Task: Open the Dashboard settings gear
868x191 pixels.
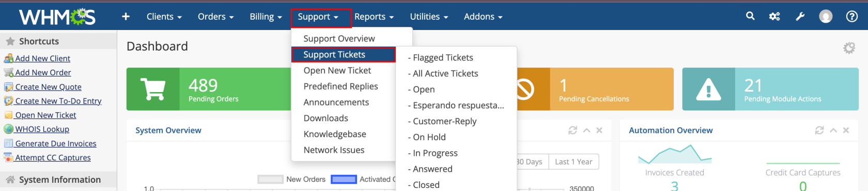Action: 849,48
